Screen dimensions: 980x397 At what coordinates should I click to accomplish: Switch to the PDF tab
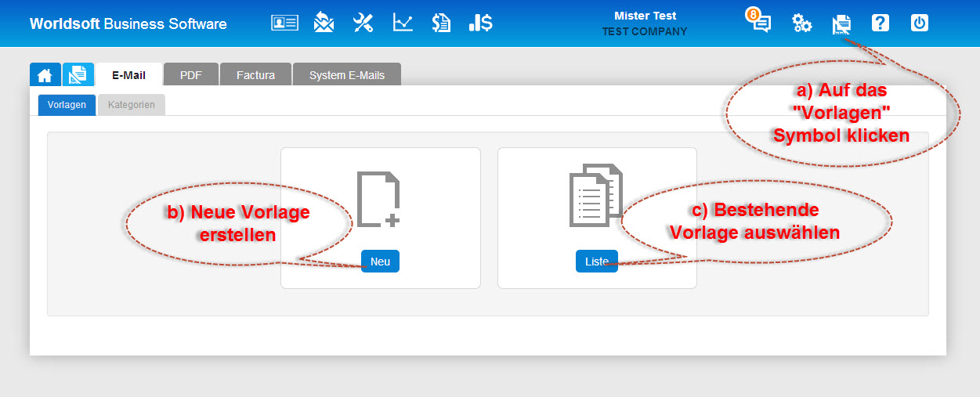click(190, 75)
